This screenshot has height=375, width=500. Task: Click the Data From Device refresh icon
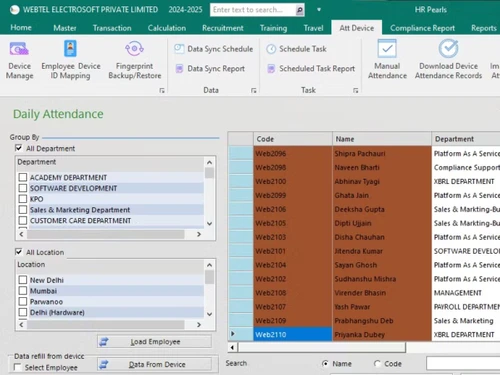click(x=104, y=364)
